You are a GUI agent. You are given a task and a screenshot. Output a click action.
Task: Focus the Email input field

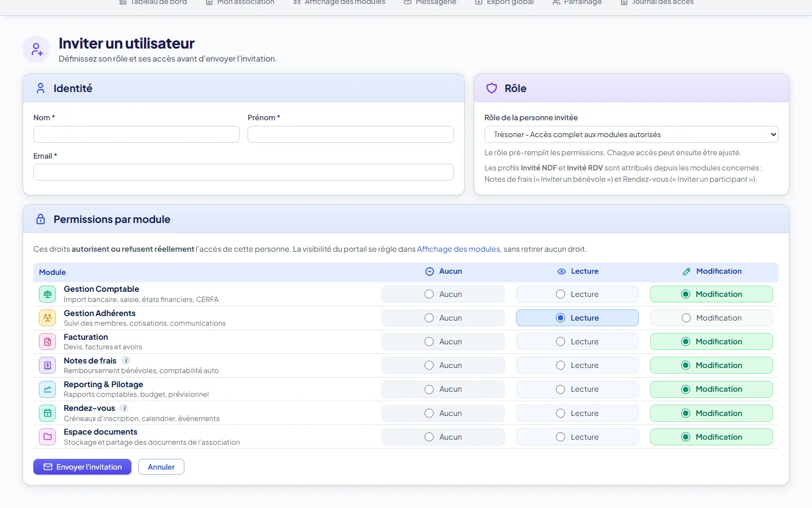(x=244, y=172)
